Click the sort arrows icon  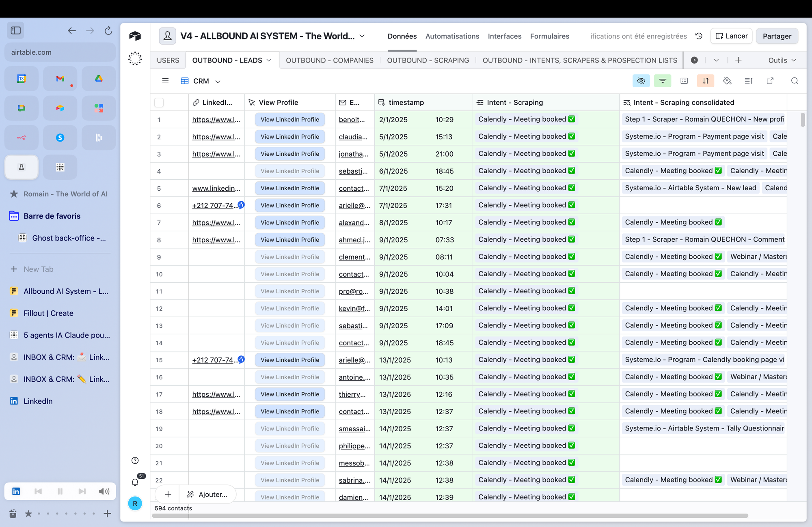click(x=706, y=81)
